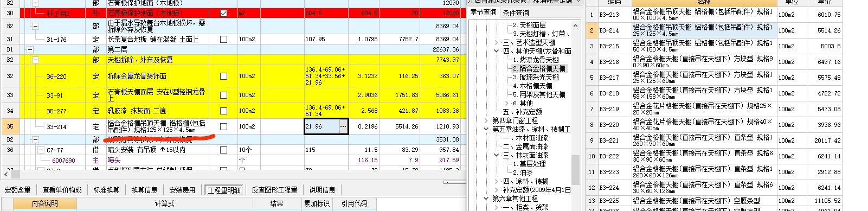
Task: Switch to the 章节查询 tab
Action: [x=483, y=12]
